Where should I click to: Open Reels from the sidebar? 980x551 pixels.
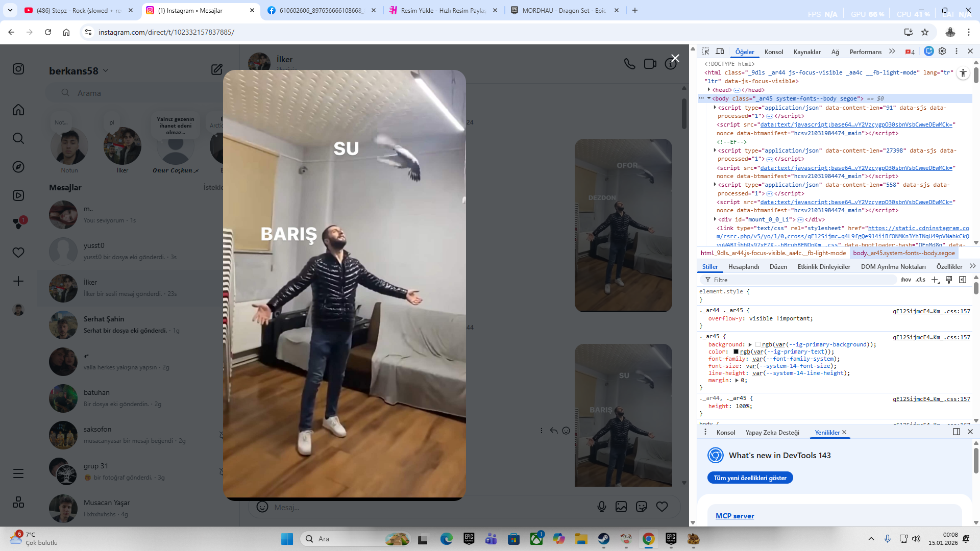coord(18,195)
